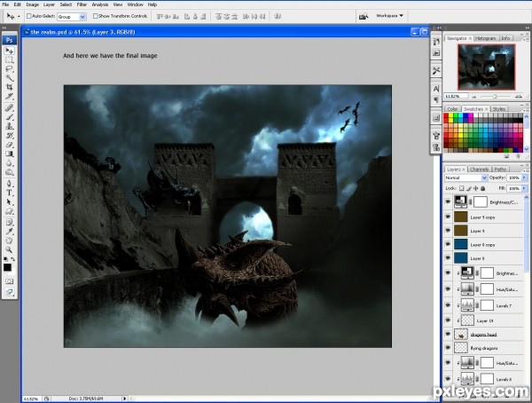Select the Brush tool

pos(9,117)
